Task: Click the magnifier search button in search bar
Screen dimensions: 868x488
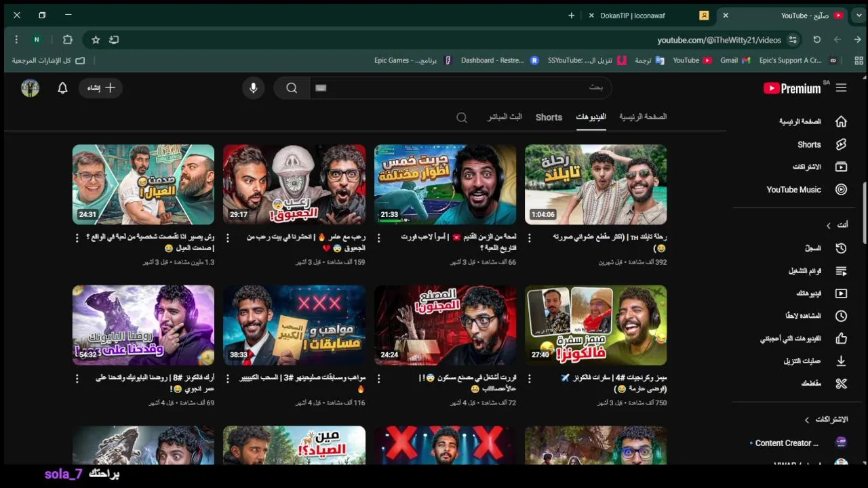Action: click(292, 88)
